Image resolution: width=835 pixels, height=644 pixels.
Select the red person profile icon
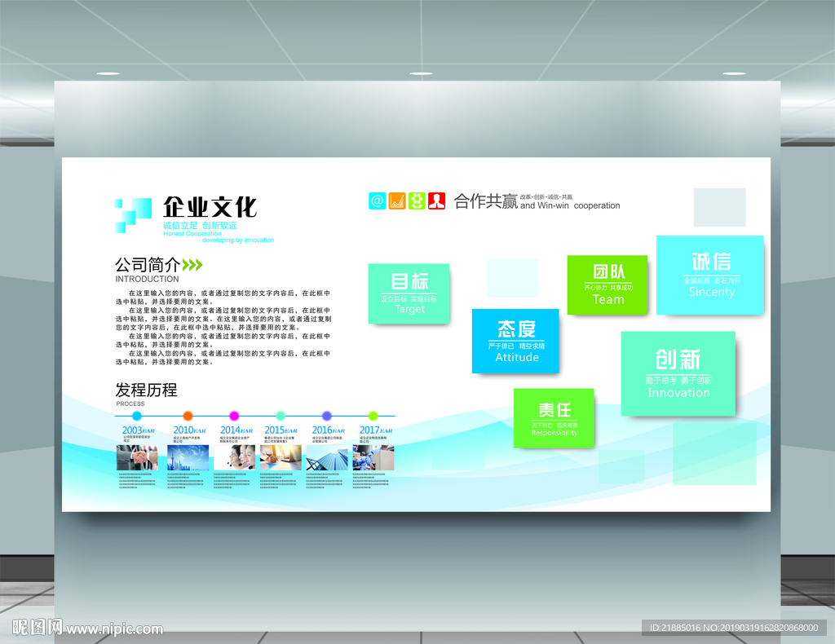click(435, 201)
